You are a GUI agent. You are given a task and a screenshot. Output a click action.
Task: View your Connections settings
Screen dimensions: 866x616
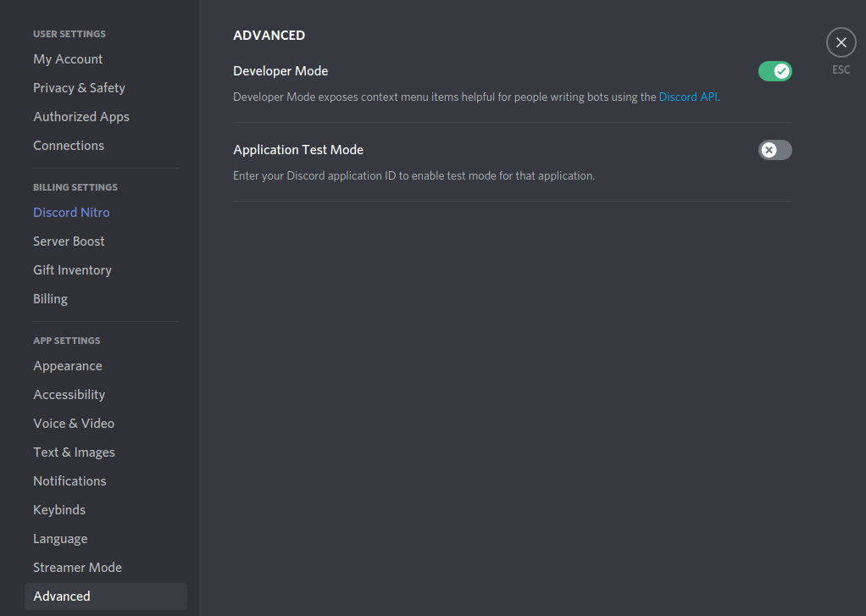point(69,145)
